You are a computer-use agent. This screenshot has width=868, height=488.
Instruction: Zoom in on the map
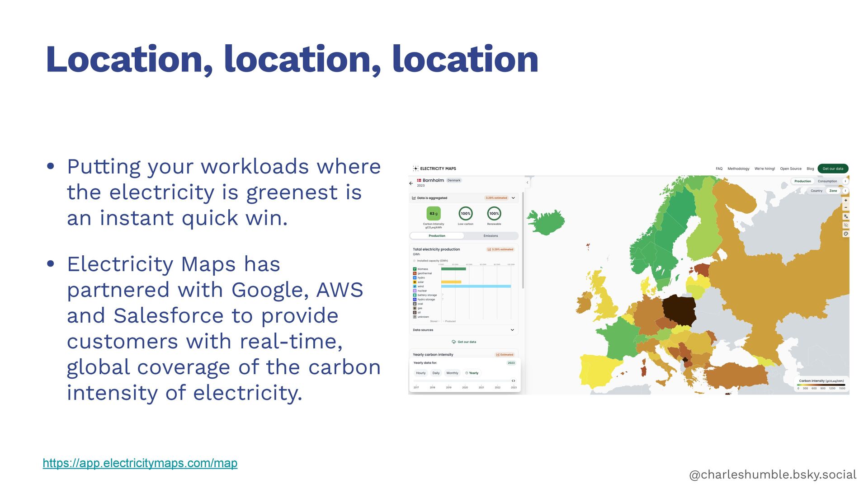click(x=845, y=200)
